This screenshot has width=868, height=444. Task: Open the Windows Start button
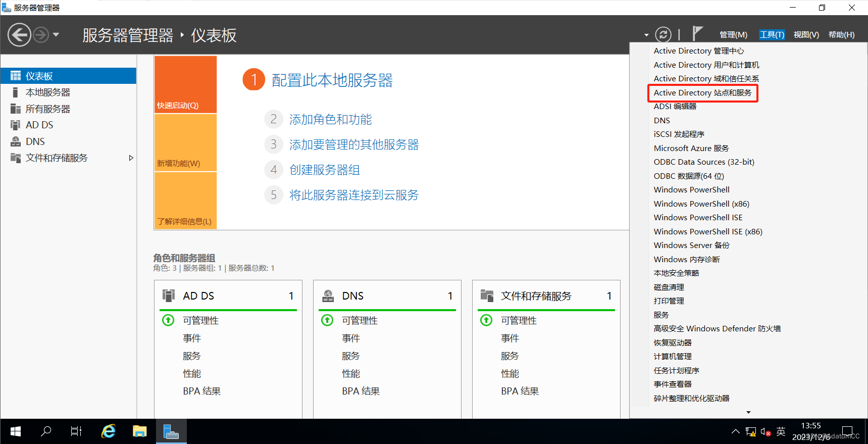pos(16,431)
